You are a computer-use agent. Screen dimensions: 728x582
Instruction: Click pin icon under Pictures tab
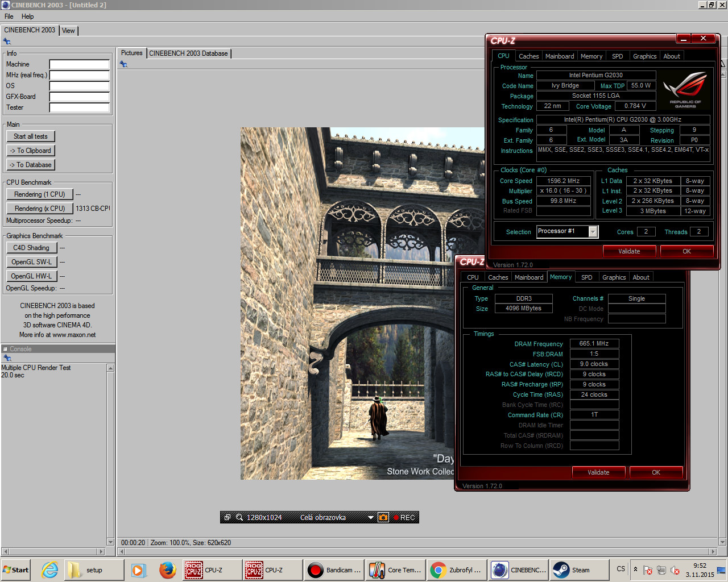123,64
